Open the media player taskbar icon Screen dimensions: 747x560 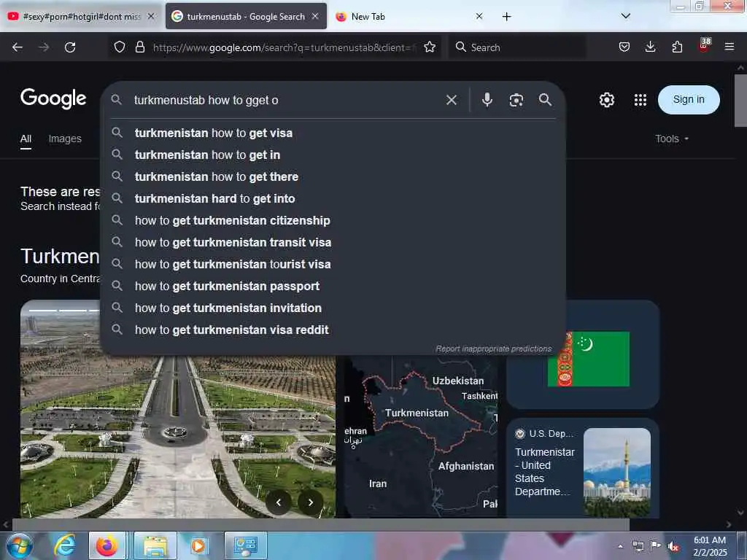click(198, 545)
